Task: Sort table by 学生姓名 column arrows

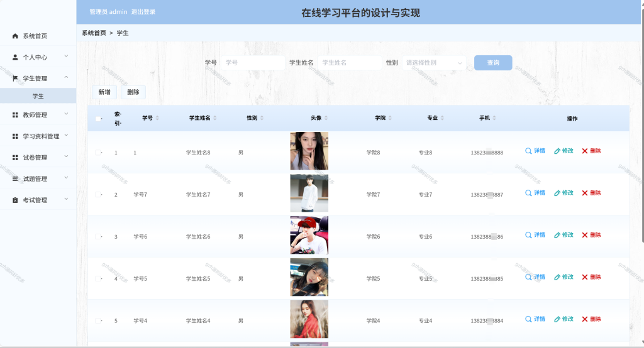Action: 215,118
